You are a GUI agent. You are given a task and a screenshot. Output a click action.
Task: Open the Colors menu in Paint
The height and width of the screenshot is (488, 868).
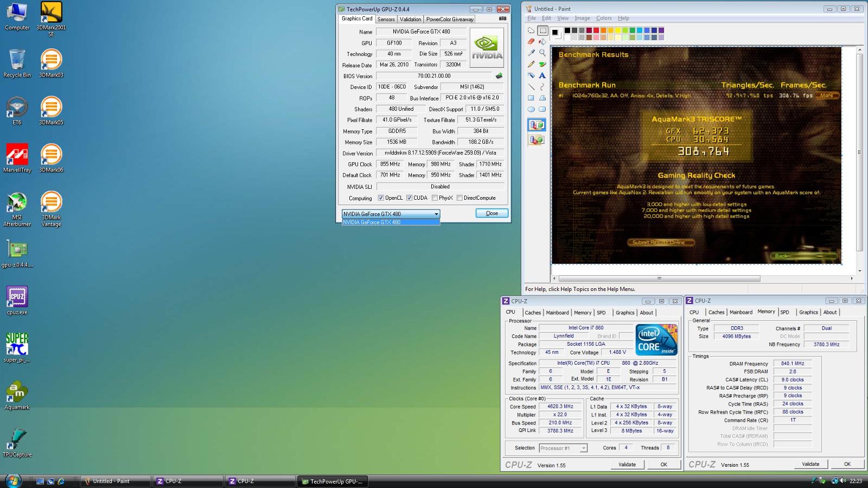pos(604,18)
